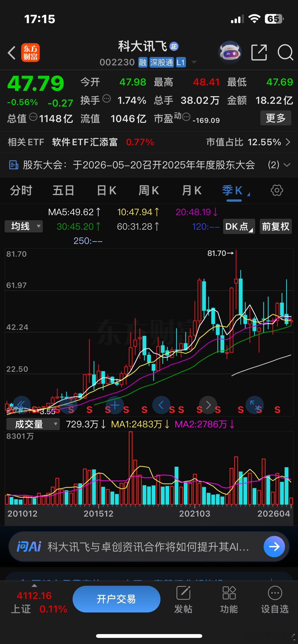Viewport: 298px width, 644px height.
Task: Tap the 发帖 post icon
Action: pos(183,593)
